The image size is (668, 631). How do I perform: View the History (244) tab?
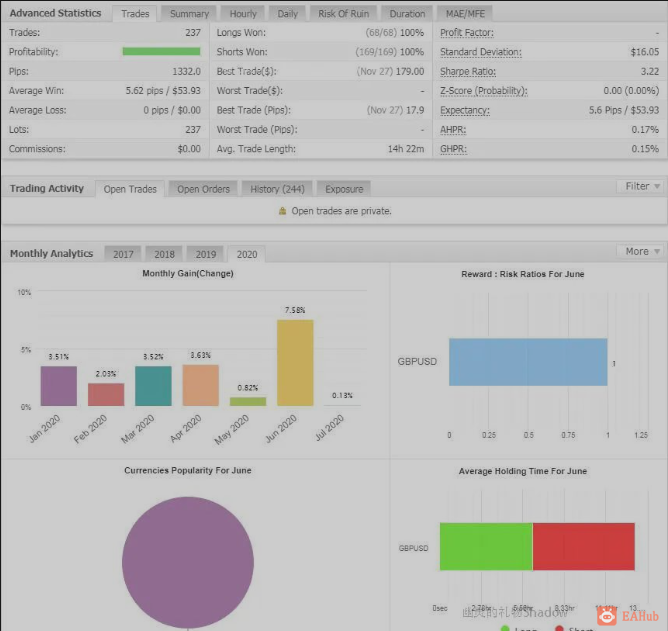277,189
